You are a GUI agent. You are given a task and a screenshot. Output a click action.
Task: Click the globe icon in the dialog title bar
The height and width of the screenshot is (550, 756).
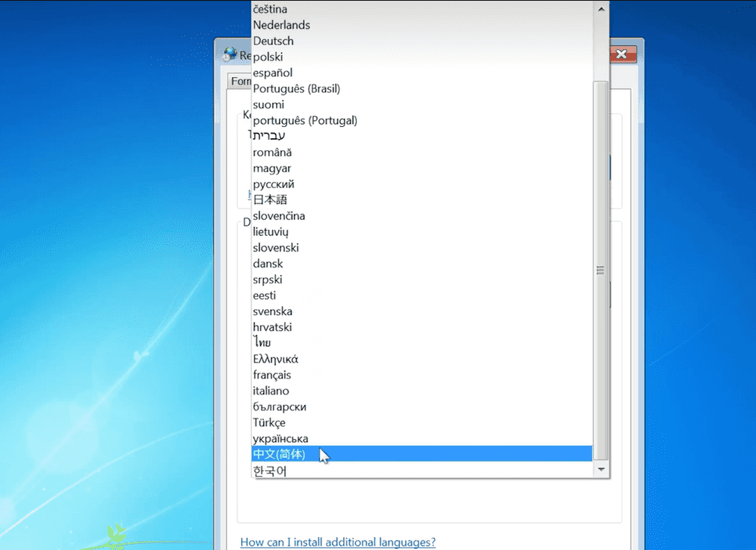click(229, 54)
